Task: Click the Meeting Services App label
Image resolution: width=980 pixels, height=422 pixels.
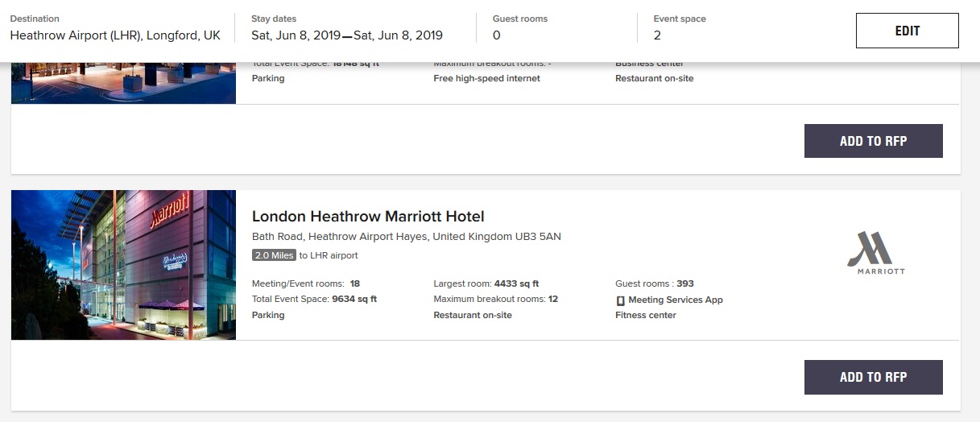Action: click(x=675, y=300)
